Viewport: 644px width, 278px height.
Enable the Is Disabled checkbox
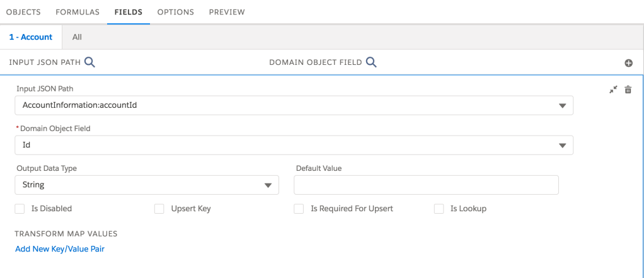[20, 209]
